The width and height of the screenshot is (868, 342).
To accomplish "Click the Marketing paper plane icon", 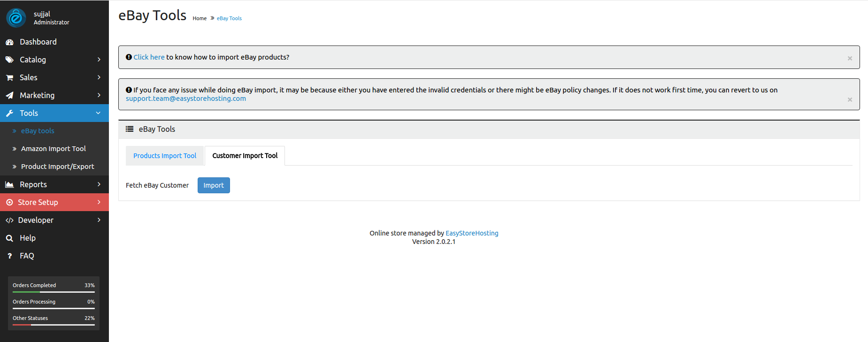I will [9, 95].
